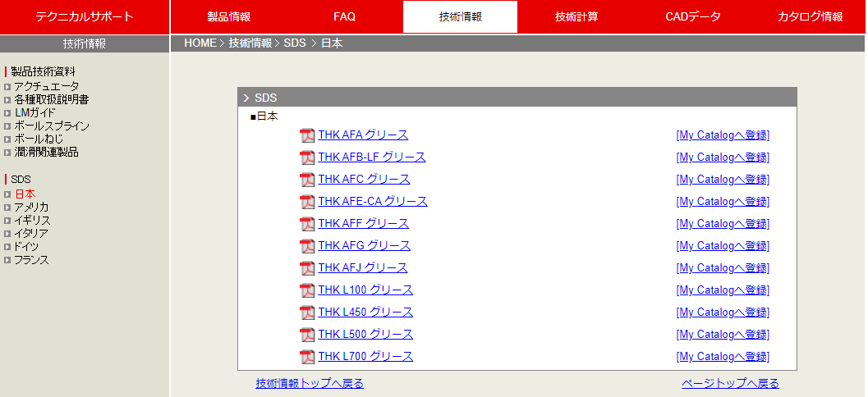Switch to the 製品情報 tab
This screenshot has height=397, width=868.
pyautogui.click(x=228, y=16)
